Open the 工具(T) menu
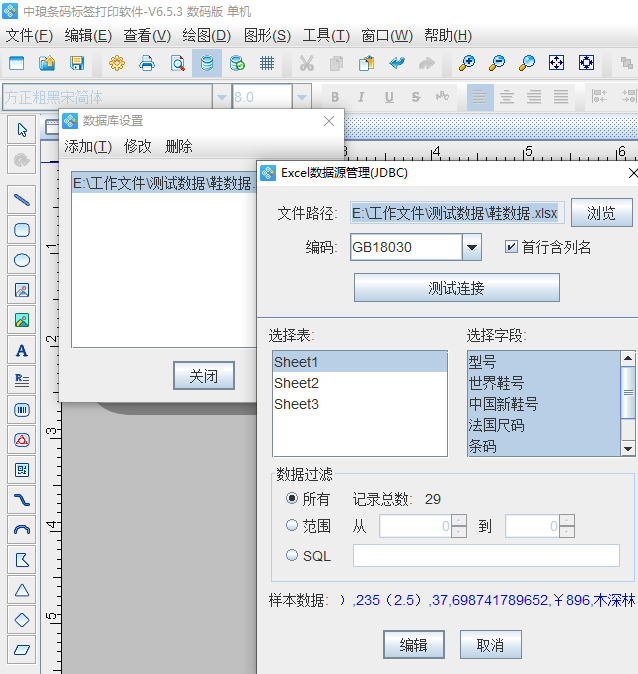 coord(326,35)
